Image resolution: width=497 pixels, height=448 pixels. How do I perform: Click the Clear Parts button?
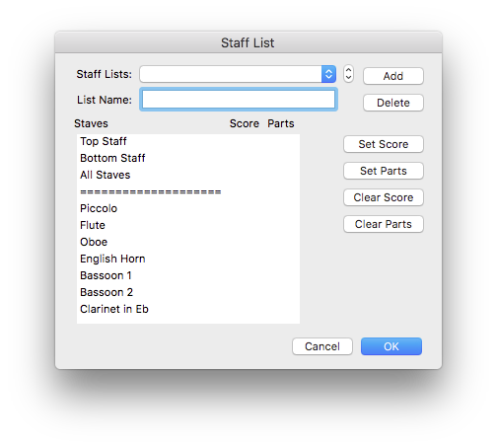(384, 224)
